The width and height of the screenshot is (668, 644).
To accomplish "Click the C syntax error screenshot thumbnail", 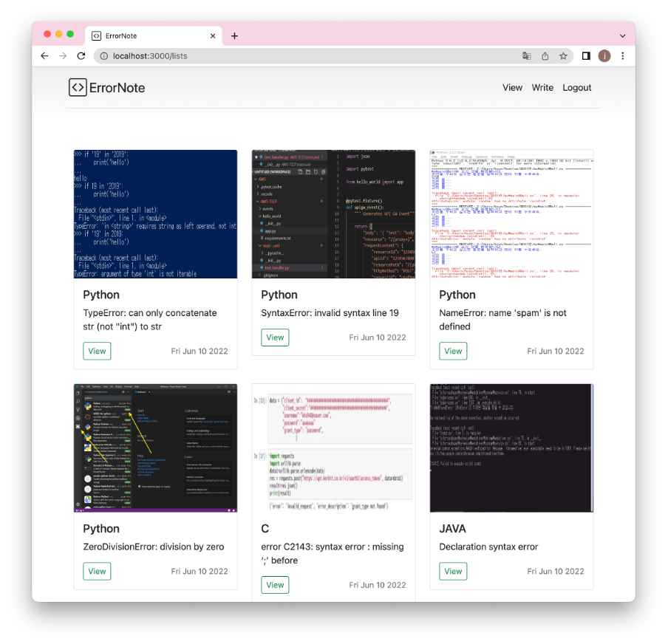I will click(333, 446).
